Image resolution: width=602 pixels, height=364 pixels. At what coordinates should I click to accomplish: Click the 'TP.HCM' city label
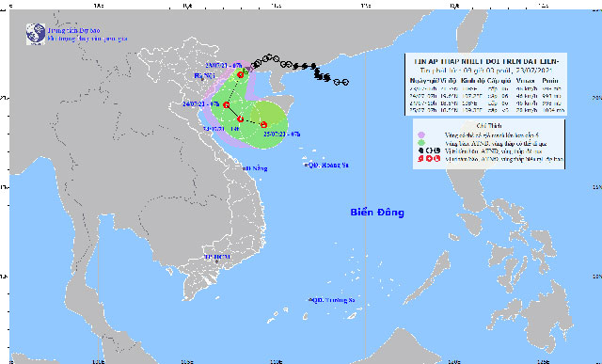[217, 257]
